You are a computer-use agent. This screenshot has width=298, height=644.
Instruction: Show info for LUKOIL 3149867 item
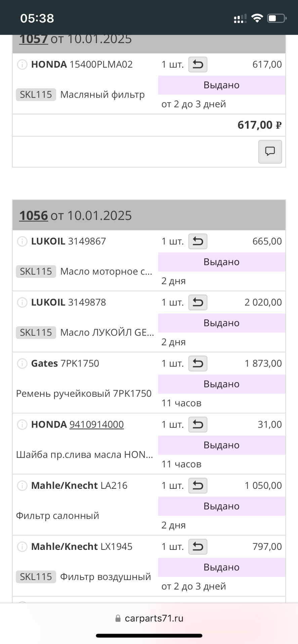point(22,241)
